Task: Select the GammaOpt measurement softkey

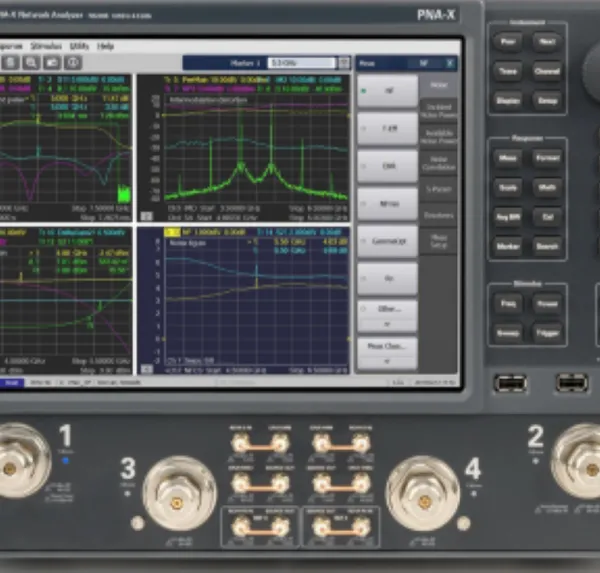Action: coord(387,241)
